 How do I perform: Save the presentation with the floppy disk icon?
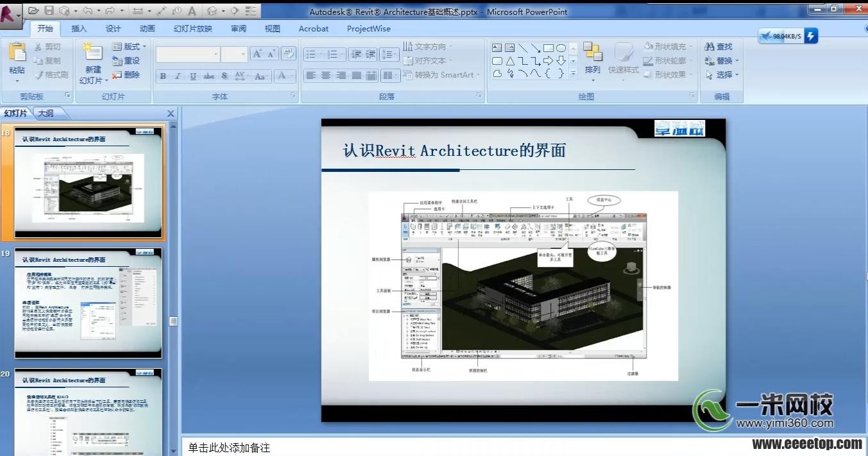point(49,11)
